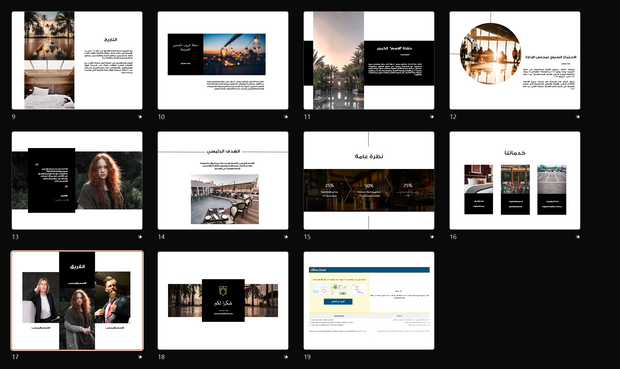Select slide 14 with poolside restaurant photo
The width and height of the screenshot is (620, 369).
click(223, 180)
